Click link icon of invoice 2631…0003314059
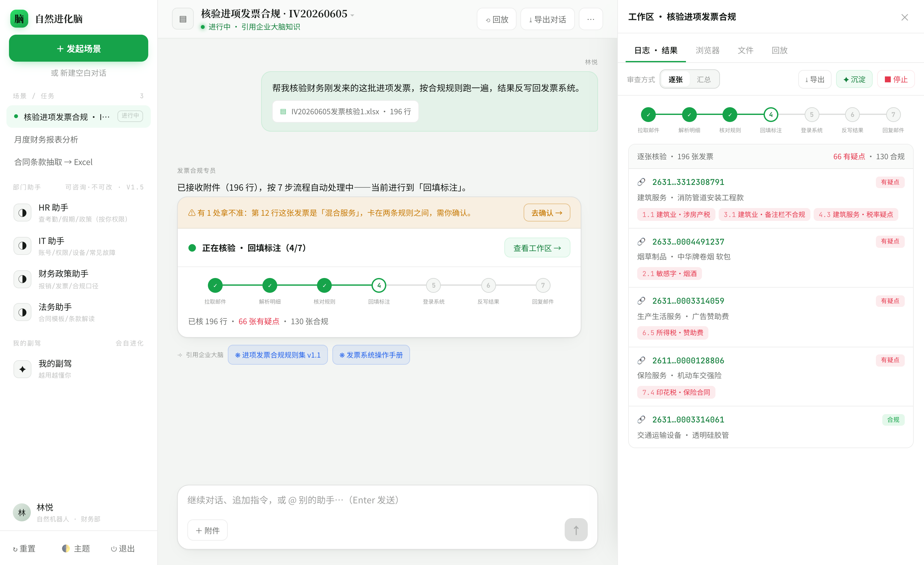Screen dimensions: 924x565 pyautogui.click(x=641, y=301)
